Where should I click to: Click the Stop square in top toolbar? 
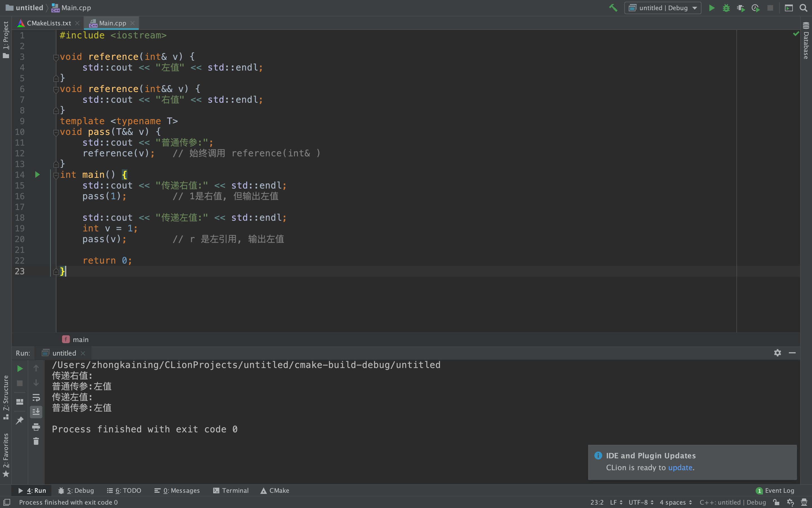(x=770, y=8)
